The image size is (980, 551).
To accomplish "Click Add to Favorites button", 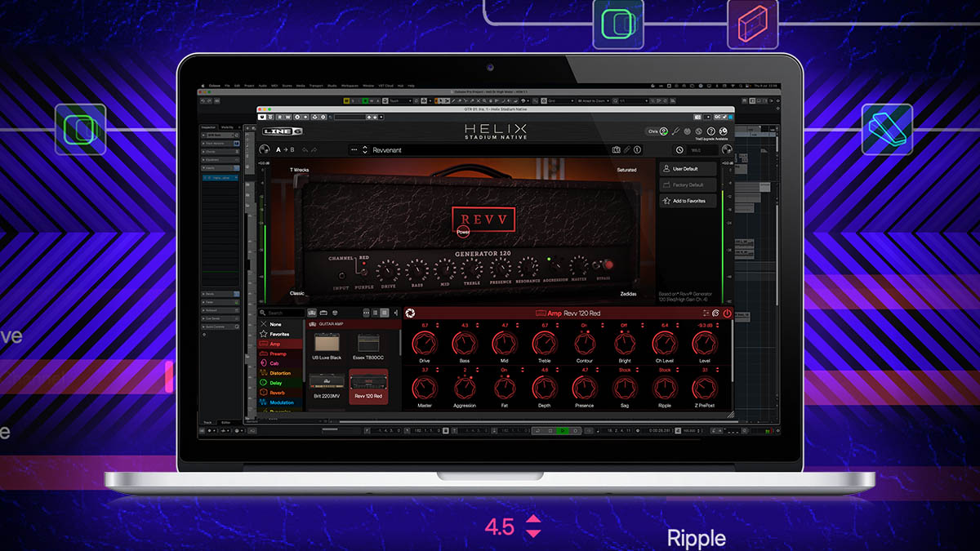I will (x=688, y=201).
